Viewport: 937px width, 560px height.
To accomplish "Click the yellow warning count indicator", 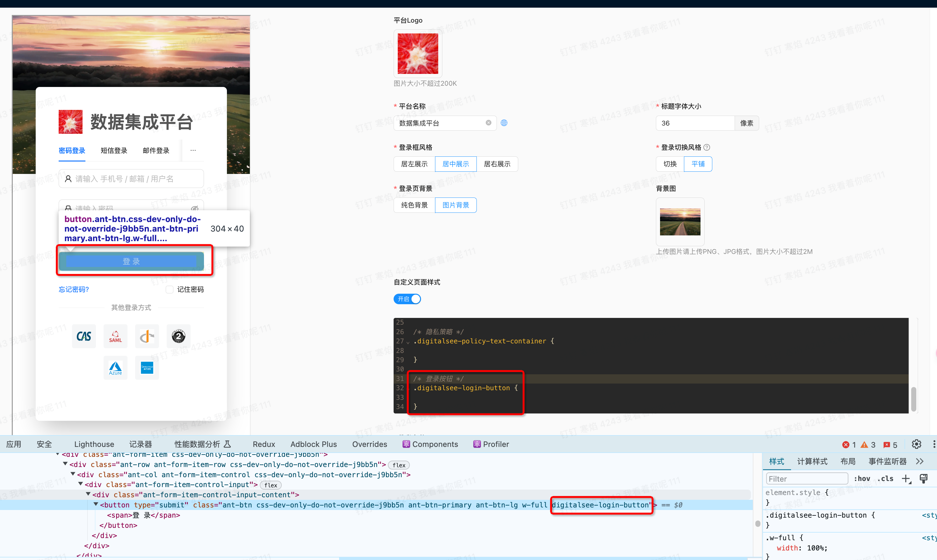I will pyautogui.click(x=868, y=445).
